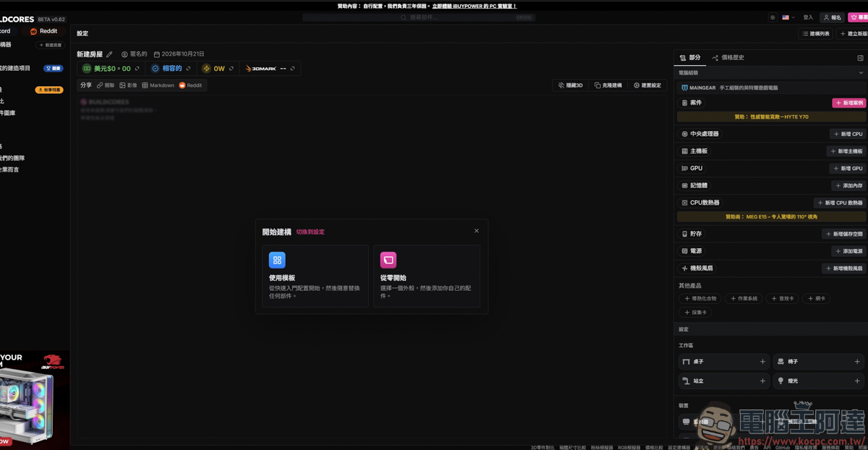Add 採集卡 capture card chip
Image resolution: width=868 pixels, height=450 pixels.
696,313
